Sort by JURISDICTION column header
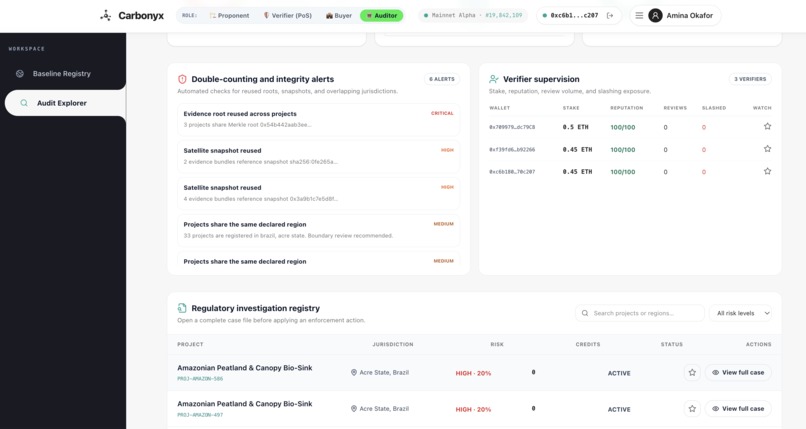Image resolution: width=806 pixels, height=429 pixels. 393,344
